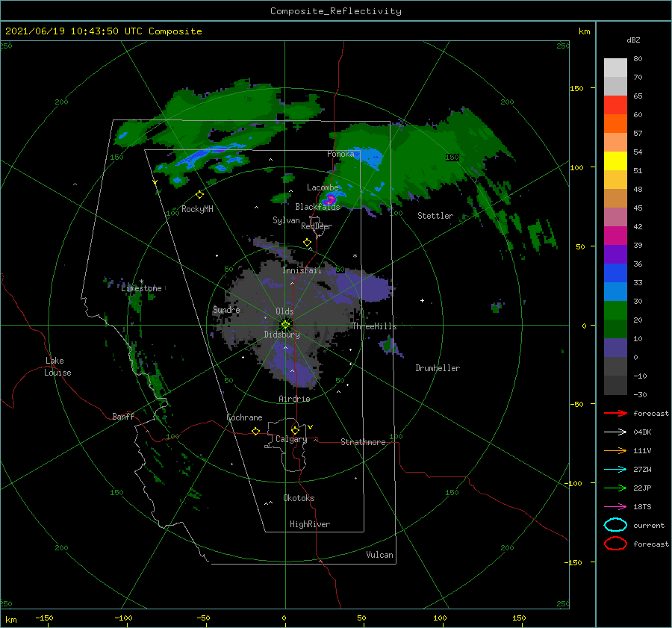The width and height of the screenshot is (672, 628).
Task: Click the yellow diamond marker above Calgary label
Action: pos(295,430)
